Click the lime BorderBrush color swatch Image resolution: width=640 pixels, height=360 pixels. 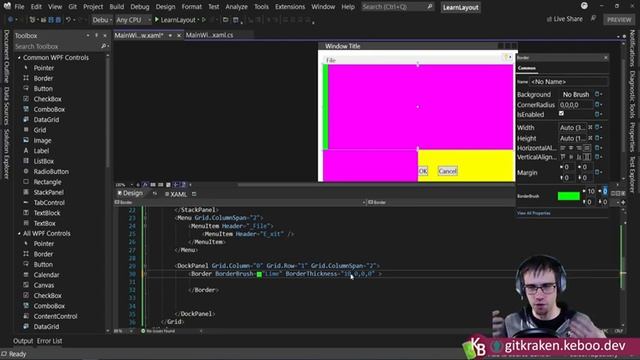click(569, 196)
